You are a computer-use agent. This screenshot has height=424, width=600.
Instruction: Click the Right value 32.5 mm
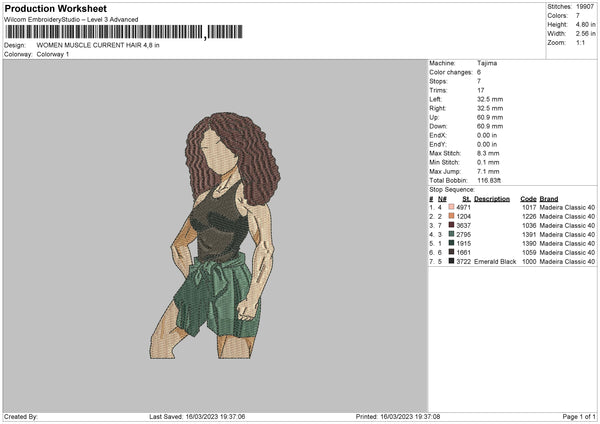tap(490, 108)
